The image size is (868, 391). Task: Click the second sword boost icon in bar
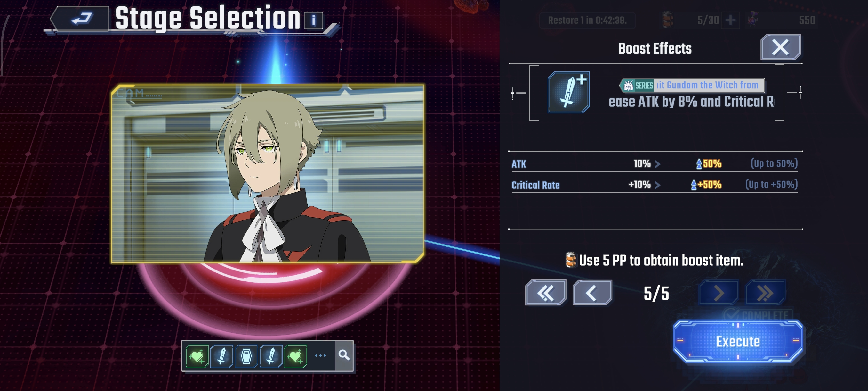pos(271,356)
